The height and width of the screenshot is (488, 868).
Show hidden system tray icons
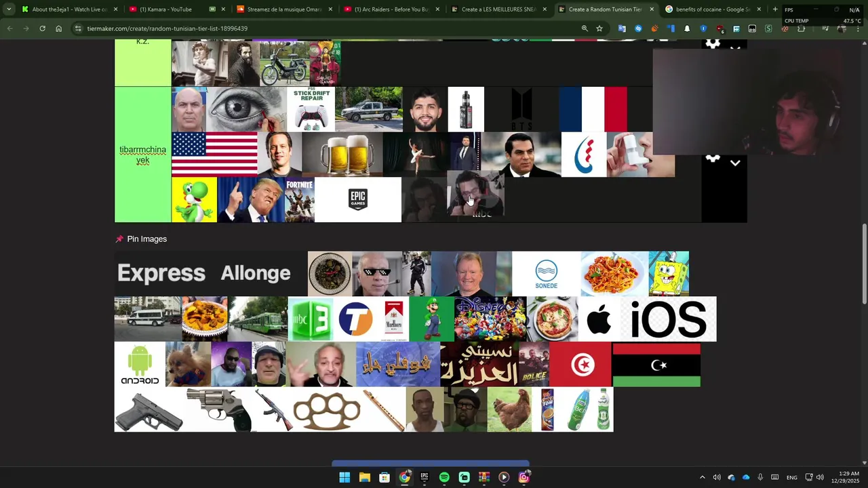(702, 477)
